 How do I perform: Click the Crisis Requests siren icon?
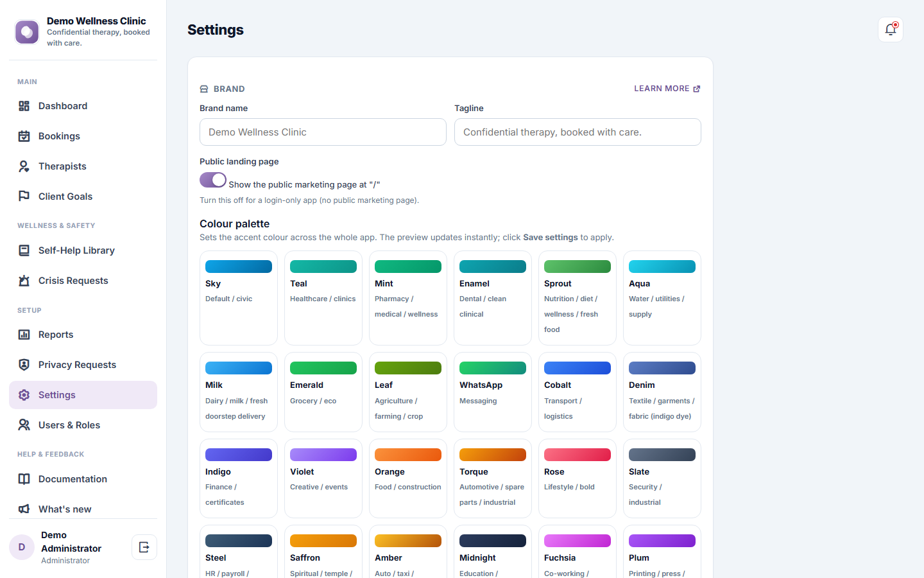click(x=24, y=281)
